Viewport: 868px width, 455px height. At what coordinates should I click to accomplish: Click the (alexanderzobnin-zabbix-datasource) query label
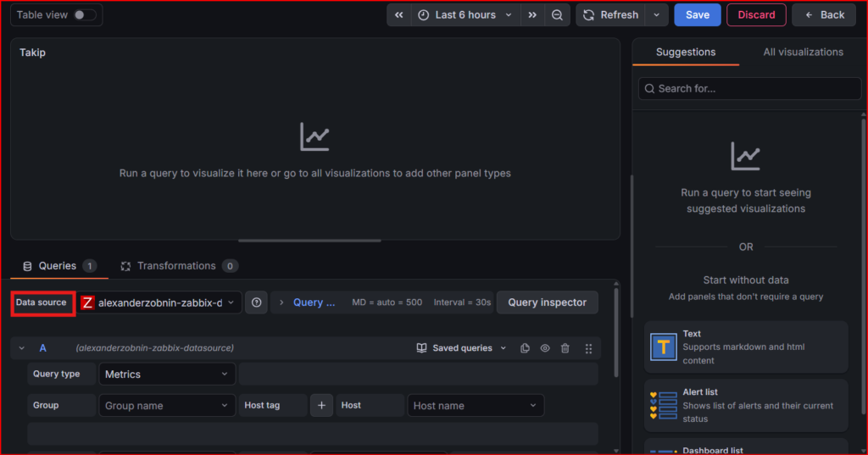[x=155, y=348]
